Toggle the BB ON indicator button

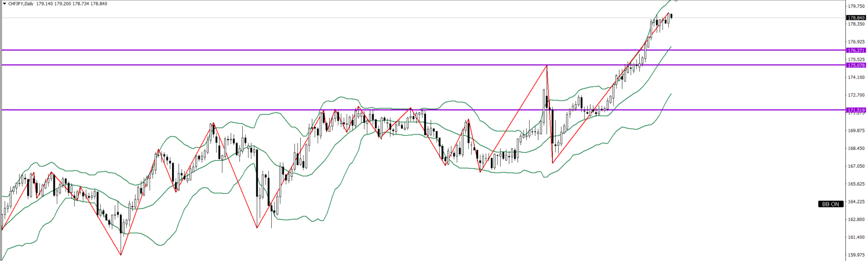(830, 204)
